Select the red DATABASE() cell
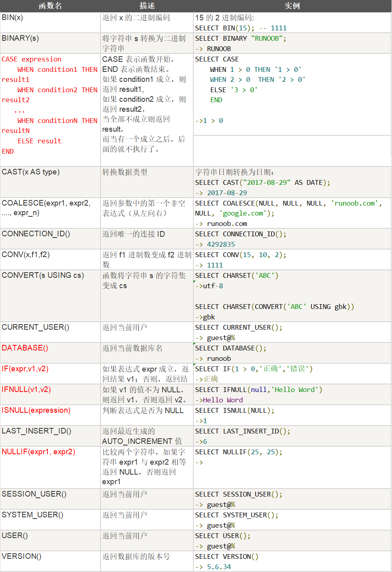The image size is (392, 572). coord(25,348)
